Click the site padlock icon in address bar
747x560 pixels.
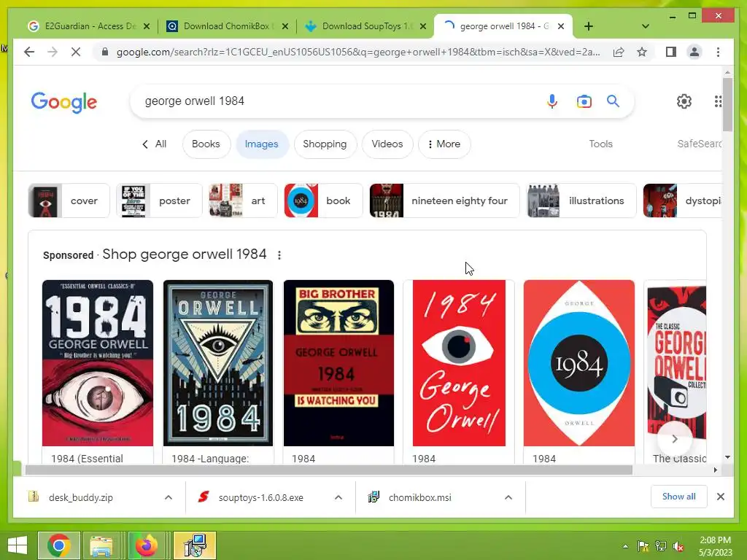(105, 52)
